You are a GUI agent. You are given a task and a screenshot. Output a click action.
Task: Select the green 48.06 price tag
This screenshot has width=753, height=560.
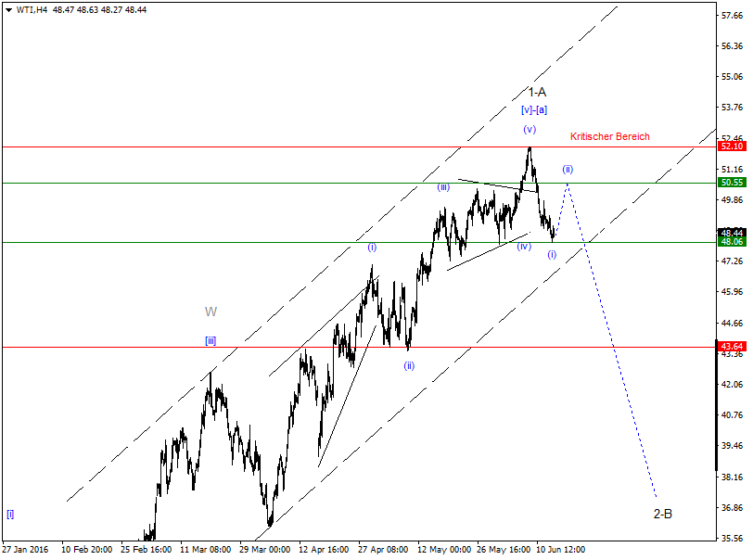pos(733,242)
